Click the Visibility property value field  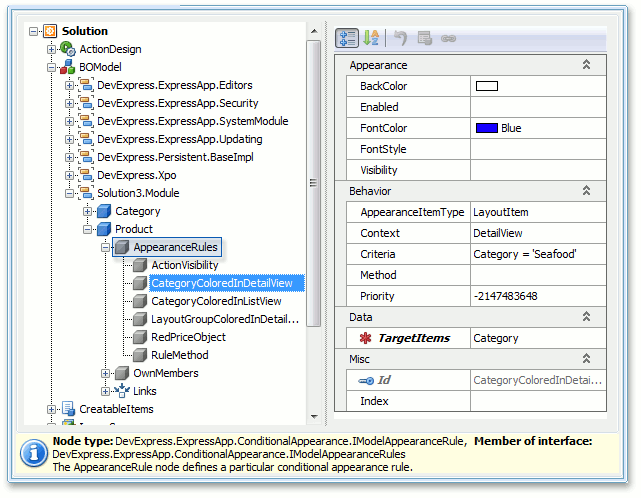click(x=538, y=170)
